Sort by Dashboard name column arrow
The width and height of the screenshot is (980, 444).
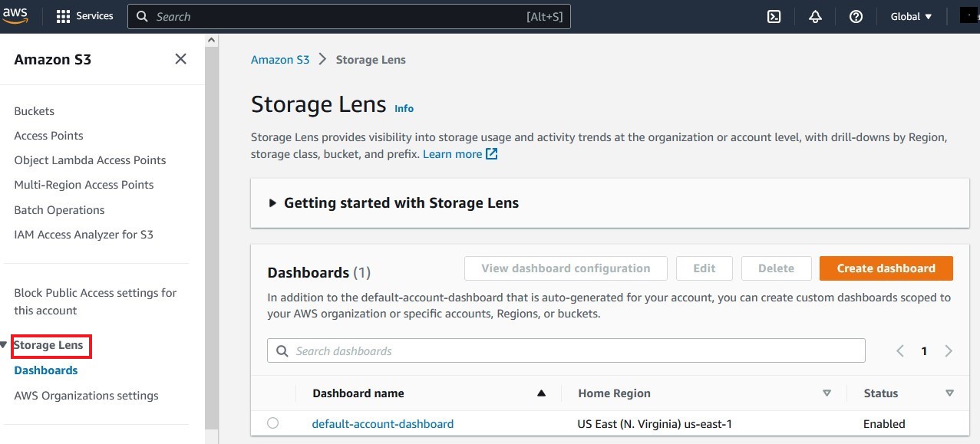[541, 393]
